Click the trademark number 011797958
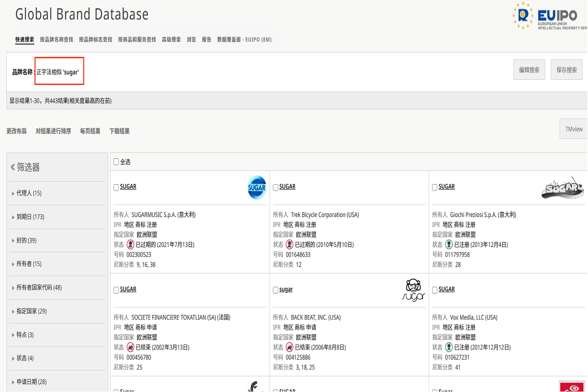Viewport: 588px width, 392px height. [457, 255]
